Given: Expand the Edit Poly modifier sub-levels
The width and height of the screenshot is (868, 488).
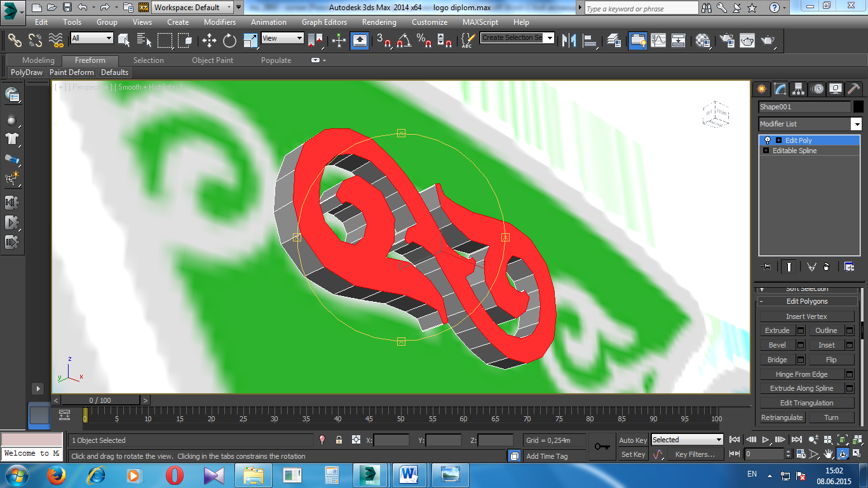Looking at the screenshot, I should (778, 140).
